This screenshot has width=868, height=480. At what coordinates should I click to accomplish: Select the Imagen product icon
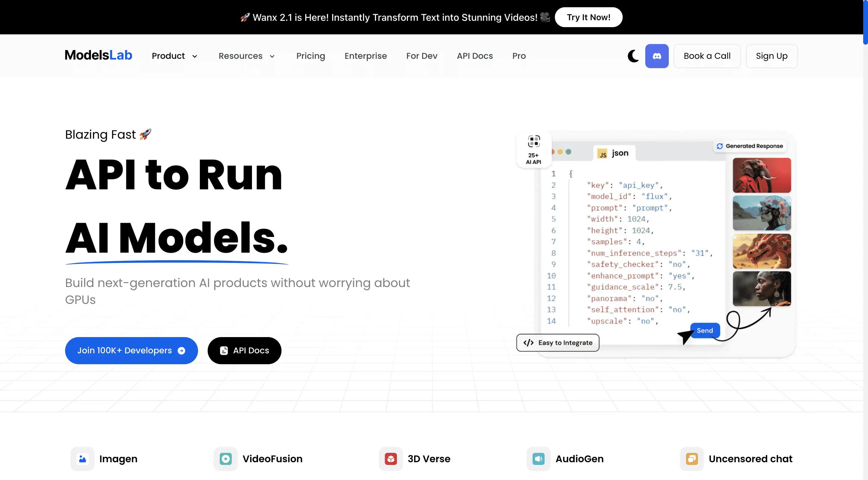click(82, 459)
